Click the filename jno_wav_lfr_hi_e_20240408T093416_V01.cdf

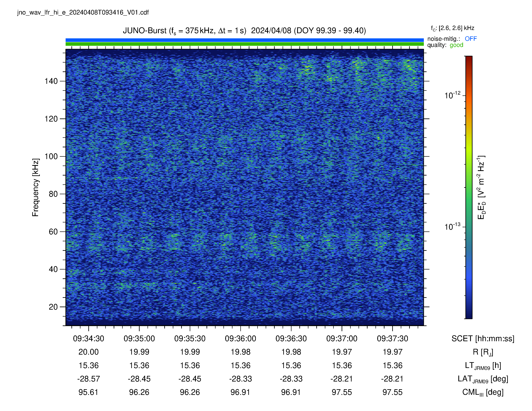pyautogui.click(x=83, y=12)
